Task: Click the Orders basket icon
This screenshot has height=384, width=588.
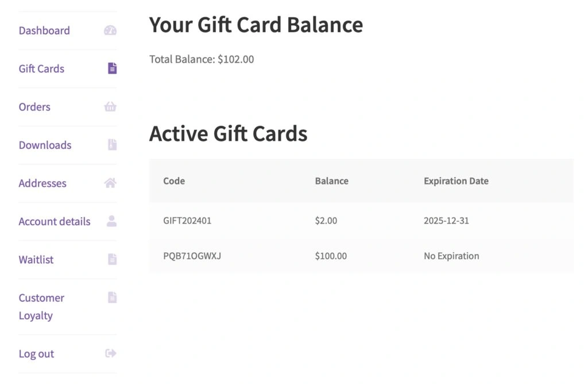Action: pos(110,106)
